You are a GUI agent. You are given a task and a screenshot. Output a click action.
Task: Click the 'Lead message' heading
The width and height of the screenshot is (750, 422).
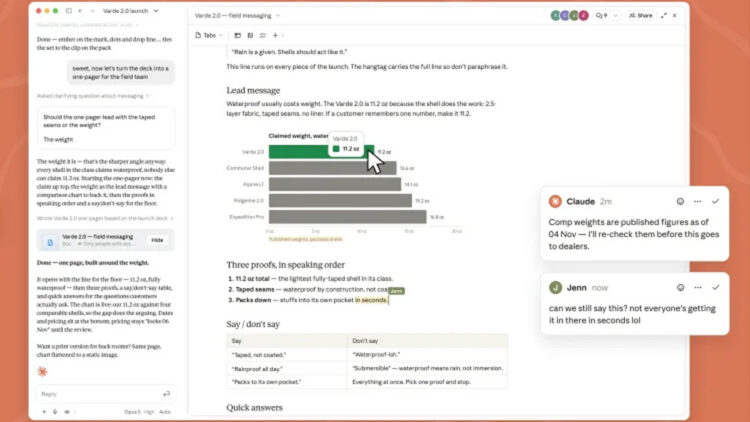(253, 90)
